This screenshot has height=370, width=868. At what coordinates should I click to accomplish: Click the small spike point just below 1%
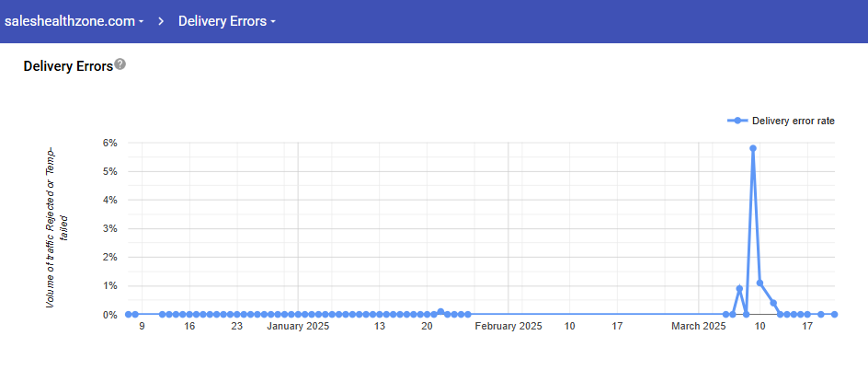[739, 289]
